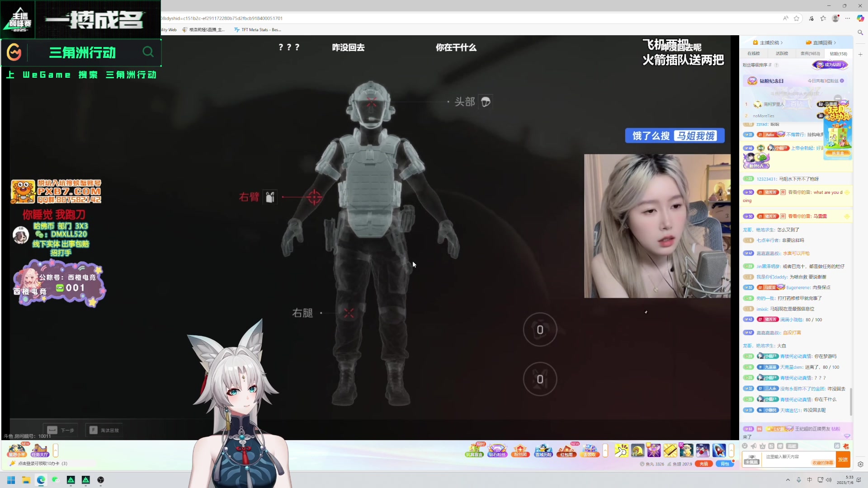This screenshot has width=868, height=488.
Task: Switch to the 钻粉(158) tab
Action: point(839,53)
